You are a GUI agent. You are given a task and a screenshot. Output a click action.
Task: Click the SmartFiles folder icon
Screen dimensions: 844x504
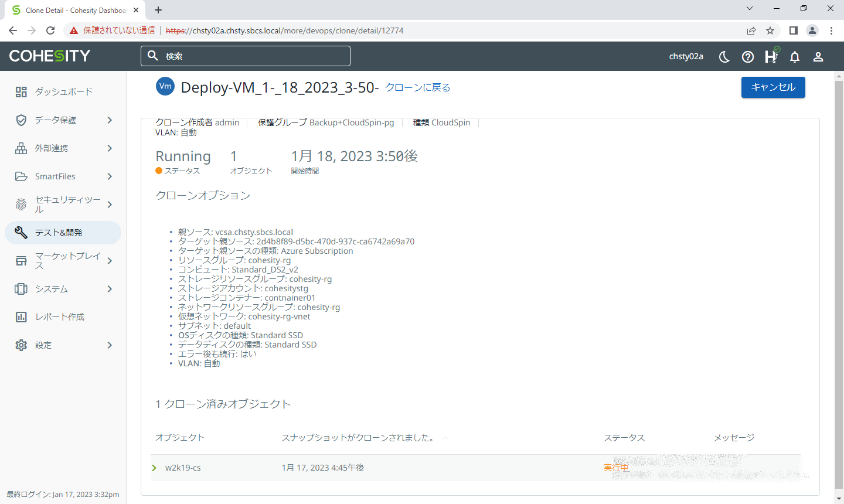pos(21,176)
